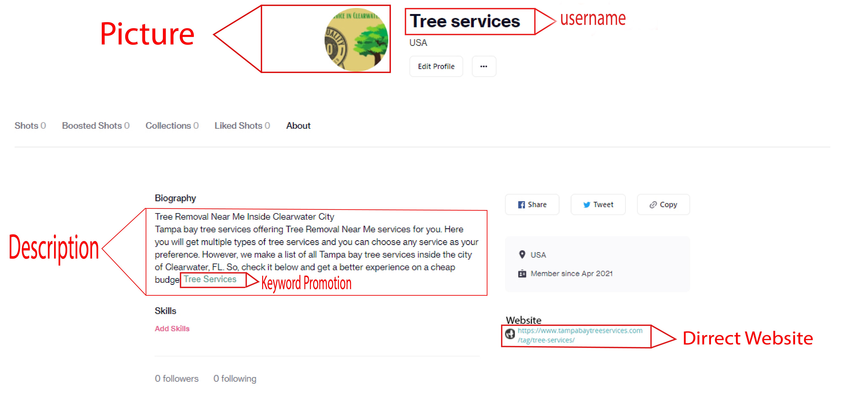
Task: Click the Add Skills link
Action: coord(172,329)
